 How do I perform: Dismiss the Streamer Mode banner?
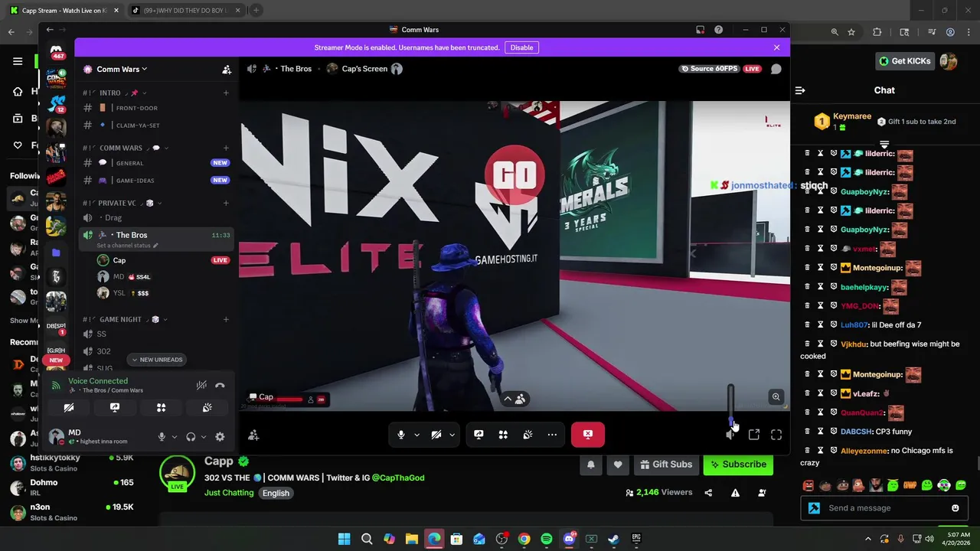[776, 47]
